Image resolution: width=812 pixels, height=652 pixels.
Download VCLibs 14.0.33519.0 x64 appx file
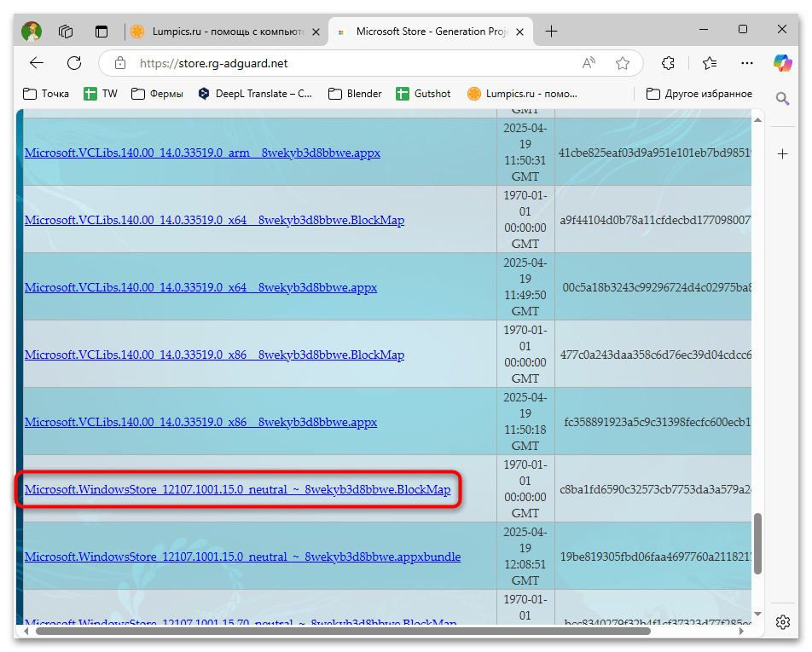coord(201,287)
